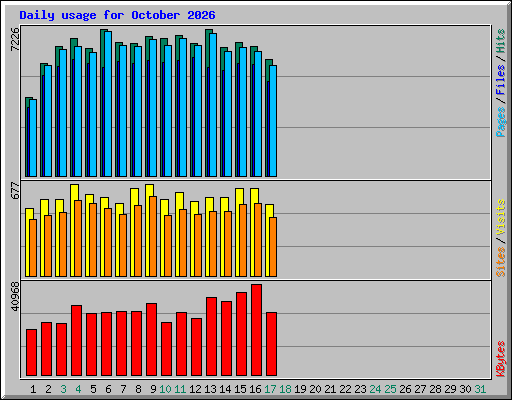Click green day 10 on the x-axis
Screen dimensions: 512x400
coord(165,389)
